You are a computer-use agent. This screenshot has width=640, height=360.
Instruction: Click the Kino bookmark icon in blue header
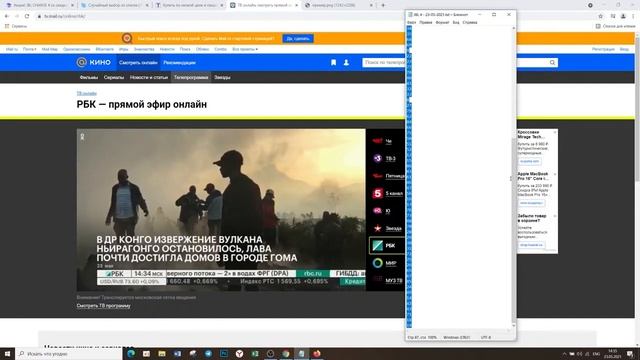point(333,62)
